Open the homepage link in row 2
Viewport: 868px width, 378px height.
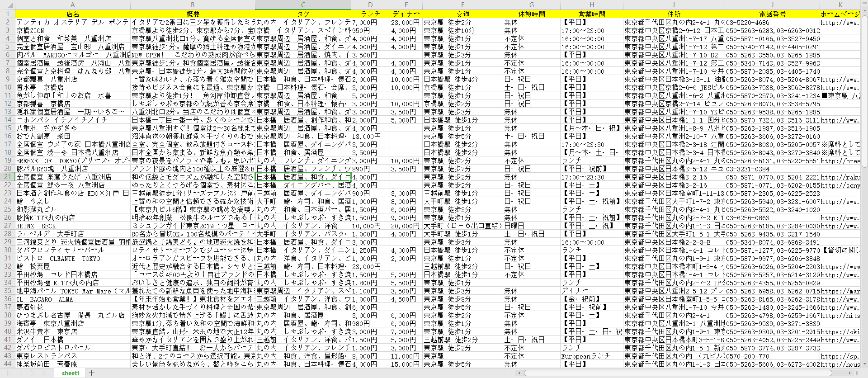tap(840, 23)
